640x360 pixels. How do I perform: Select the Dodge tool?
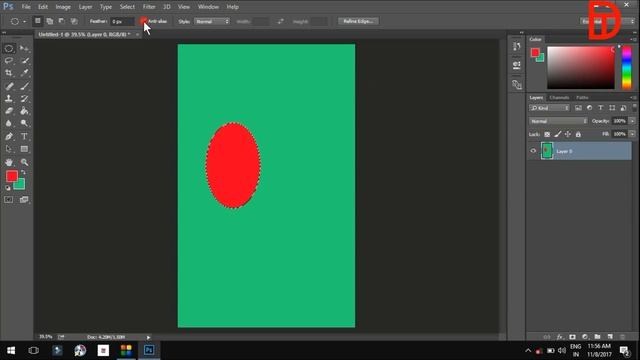pos(24,123)
